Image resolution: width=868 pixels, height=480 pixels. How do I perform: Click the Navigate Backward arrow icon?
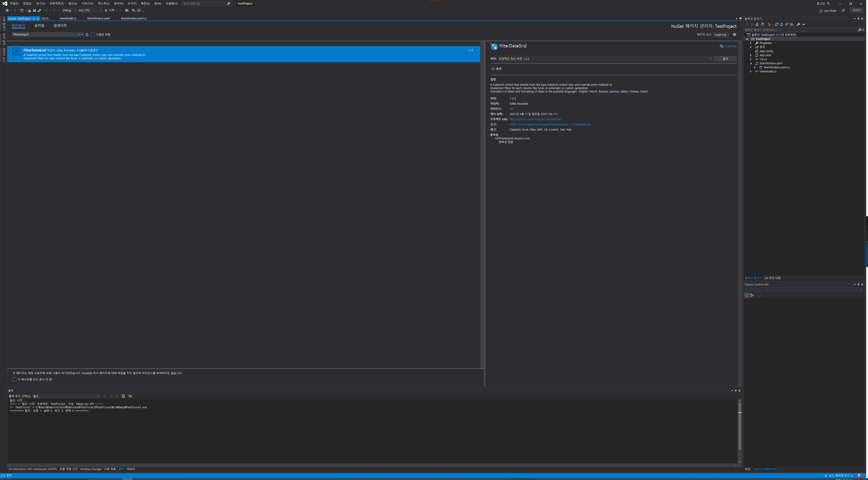7,10
